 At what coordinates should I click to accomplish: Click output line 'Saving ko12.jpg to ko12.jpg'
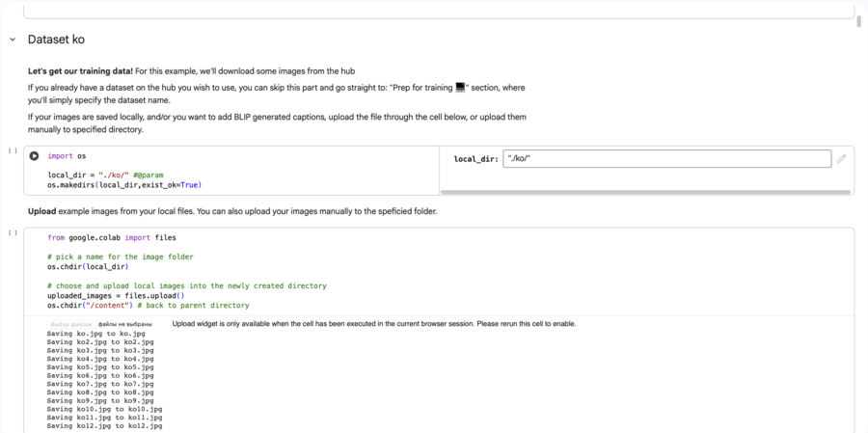coord(104,426)
